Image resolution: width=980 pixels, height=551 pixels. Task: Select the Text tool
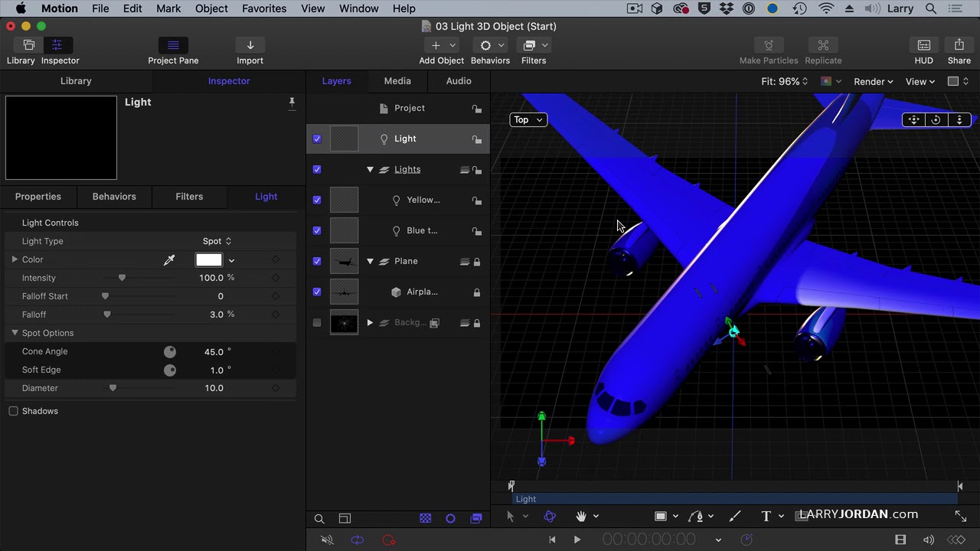tap(766, 517)
